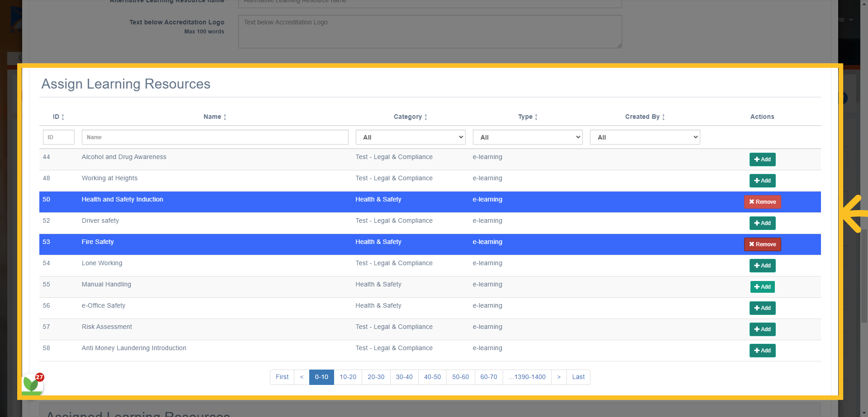868x417 pixels.
Task: Go to First page of results
Action: [282, 377]
